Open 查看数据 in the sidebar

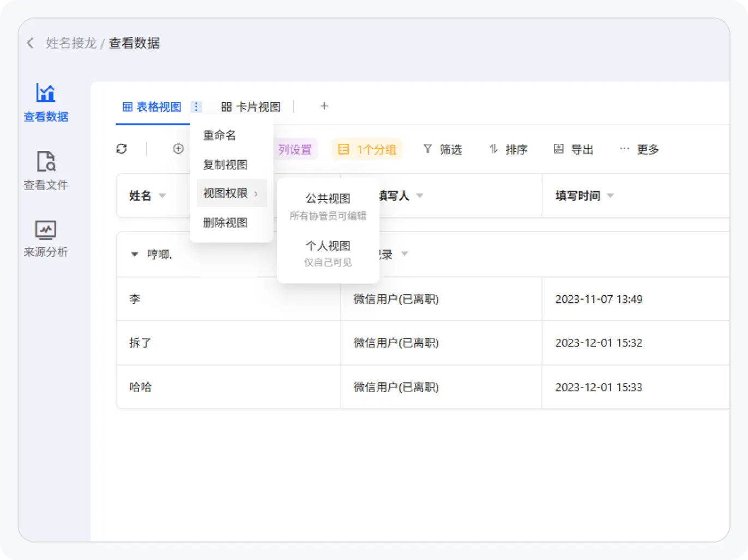pyautogui.click(x=46, y=102)
